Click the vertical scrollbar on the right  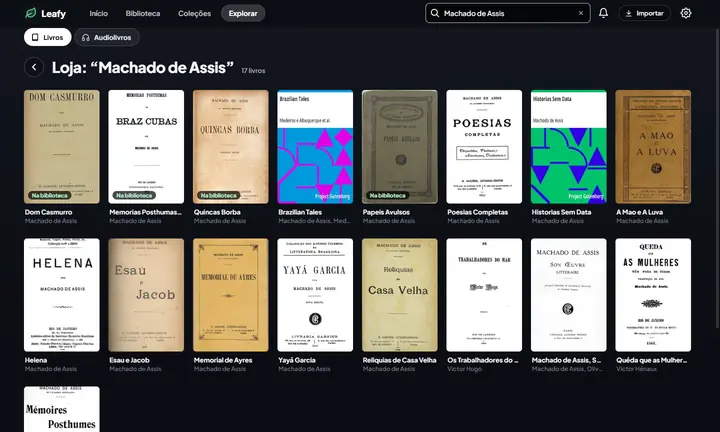tap(718, 177)
